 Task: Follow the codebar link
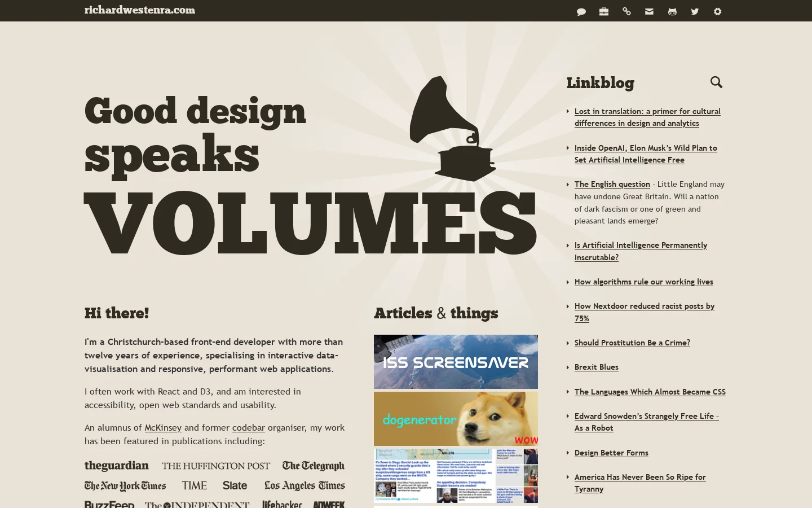pyautogui.click(x=248, y=428)
